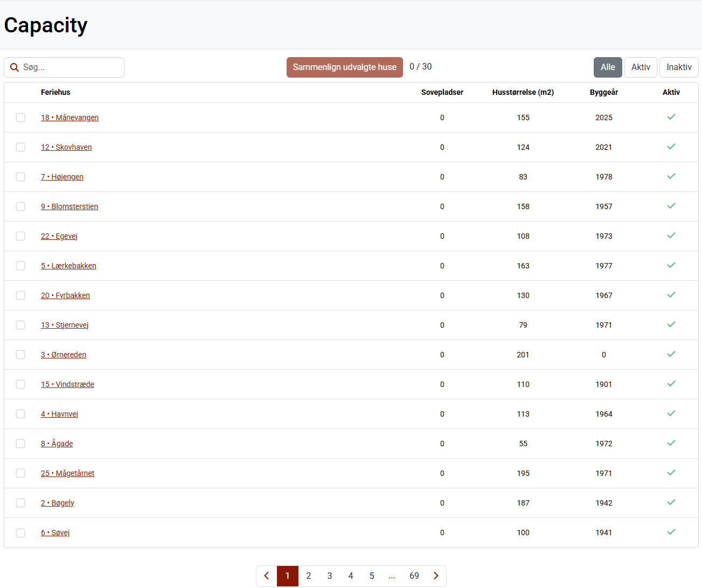Go to previous page using left chevron

coord(267,576)
